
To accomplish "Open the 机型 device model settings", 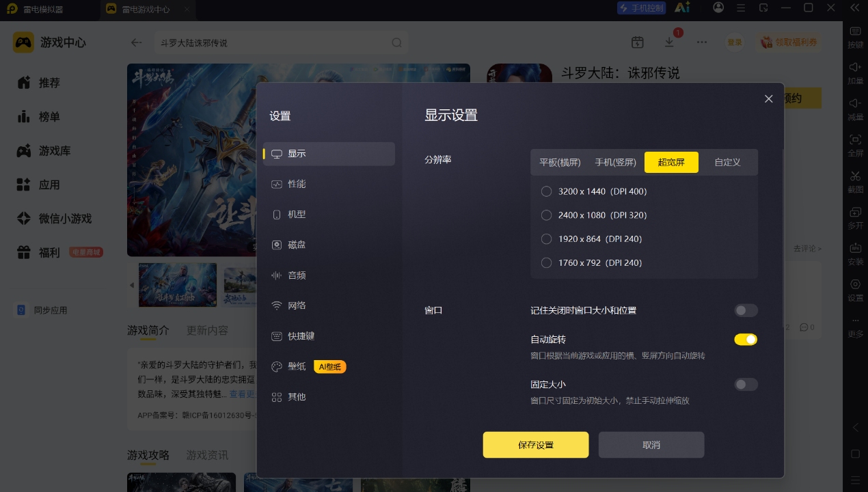I will pos(329,215).
